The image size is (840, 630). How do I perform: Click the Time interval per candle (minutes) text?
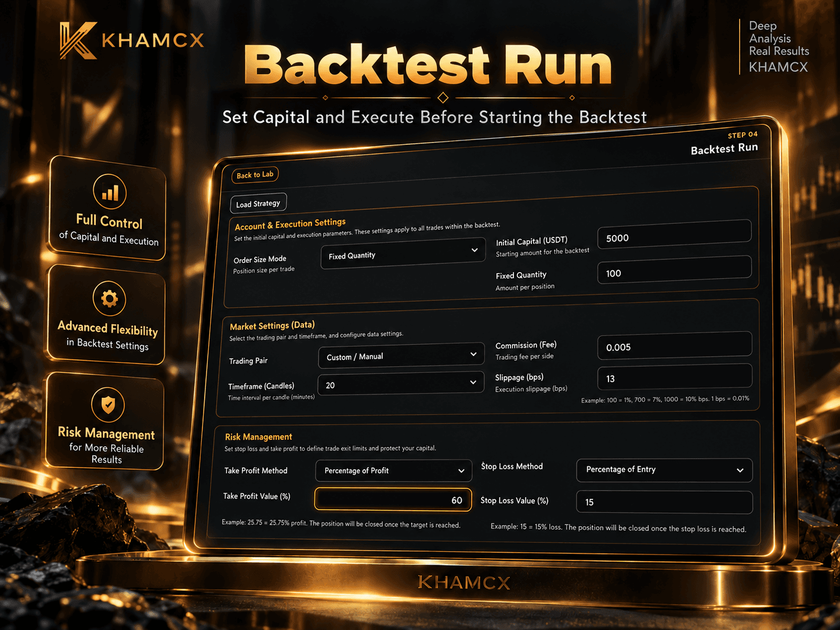pos(271,397)
